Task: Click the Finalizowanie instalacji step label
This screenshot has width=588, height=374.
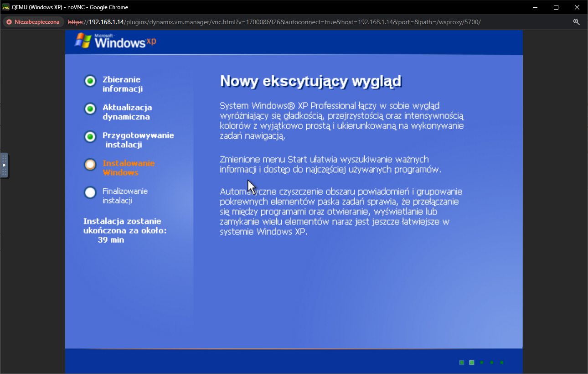Action: (125, 196)
